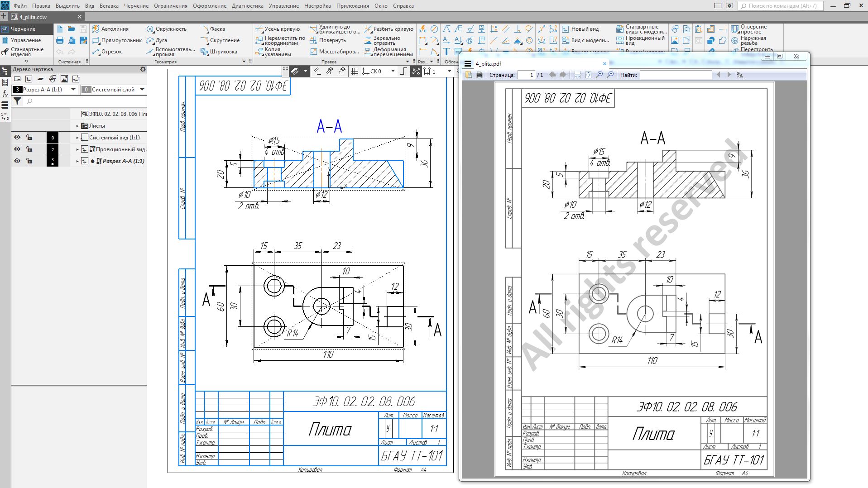Pick the Окружность circle tool
The height and width of the screenshot is (488, 868).
click(167, 29)
